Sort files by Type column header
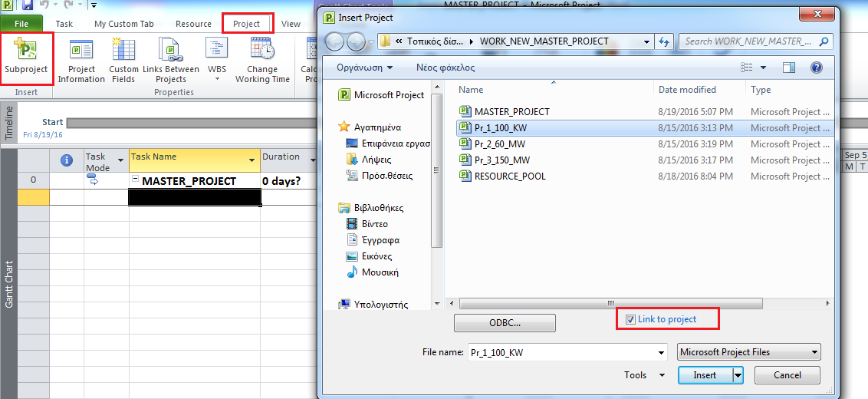The width and height of the screenshot is (868, 399). pyautogui.click(x=761, y=89)
